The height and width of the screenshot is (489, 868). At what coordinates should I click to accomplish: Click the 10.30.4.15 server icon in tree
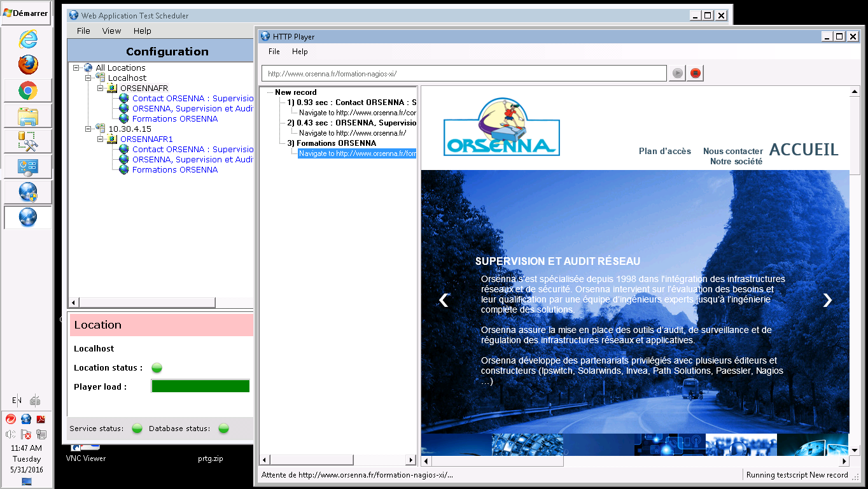point(101,129)
